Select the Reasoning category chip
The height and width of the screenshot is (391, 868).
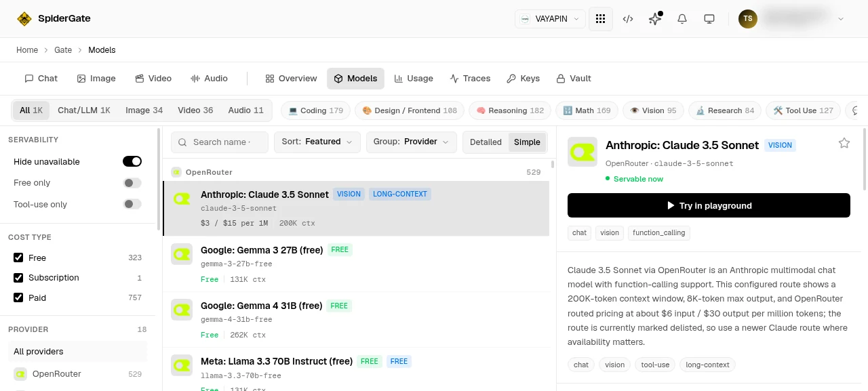point(510,110)
